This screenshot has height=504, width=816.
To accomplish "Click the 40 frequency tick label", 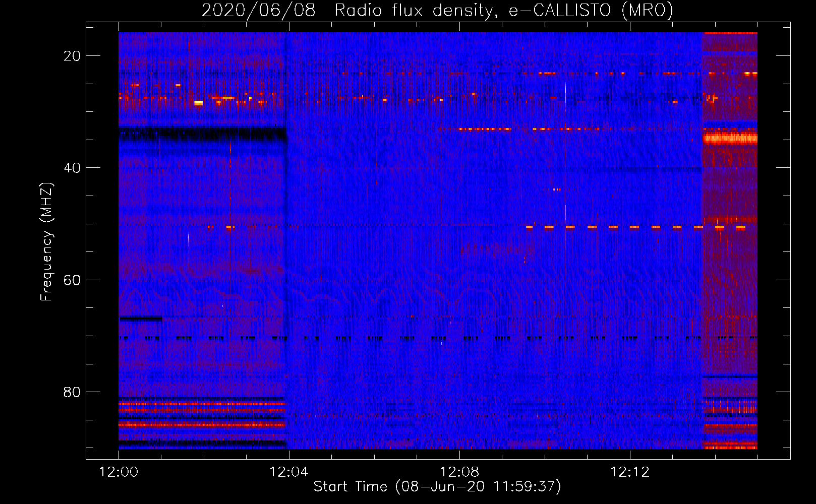I will (x=72, y=168).
